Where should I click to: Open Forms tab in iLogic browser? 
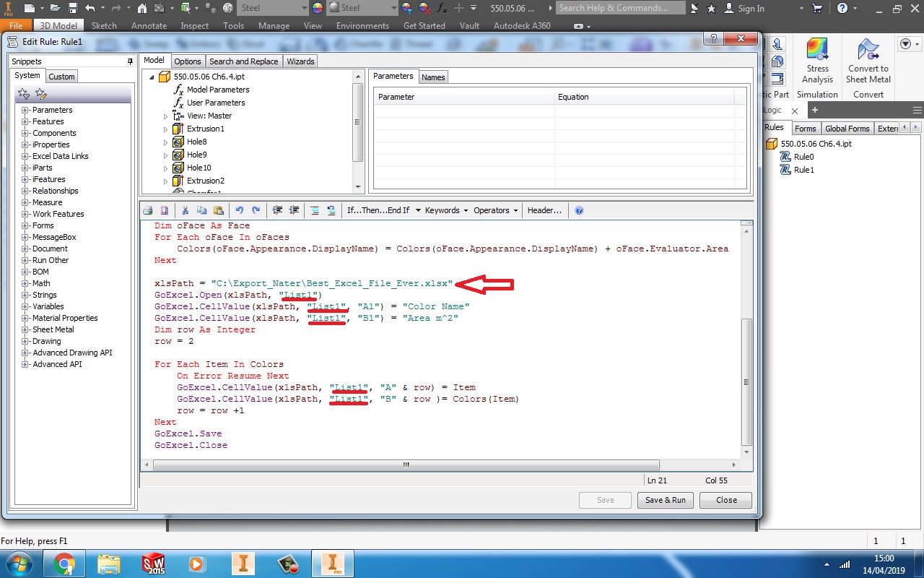[805, 129]
